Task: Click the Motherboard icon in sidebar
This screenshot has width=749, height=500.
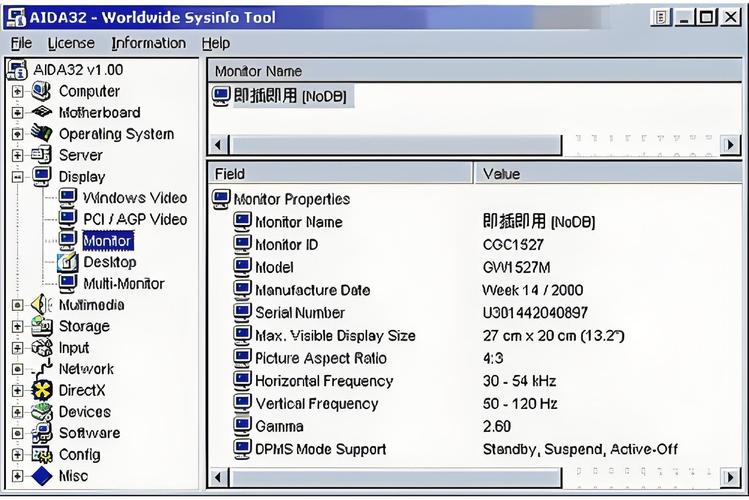Action: tap(42, 113)
